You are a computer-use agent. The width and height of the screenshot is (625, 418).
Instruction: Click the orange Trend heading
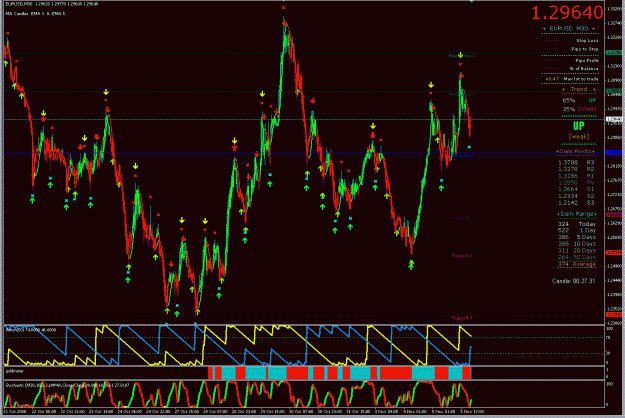click(579, 90)
